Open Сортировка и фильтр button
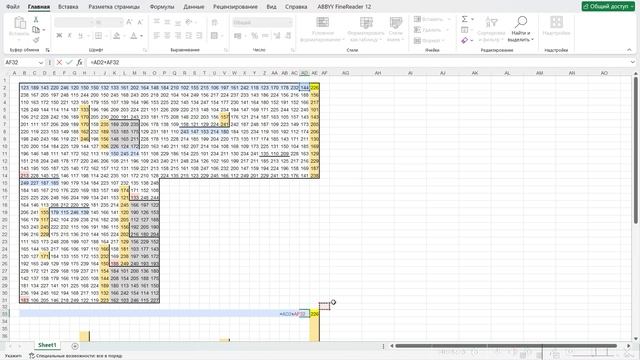Viewport: 640px width, 360px height. (491, 29)
